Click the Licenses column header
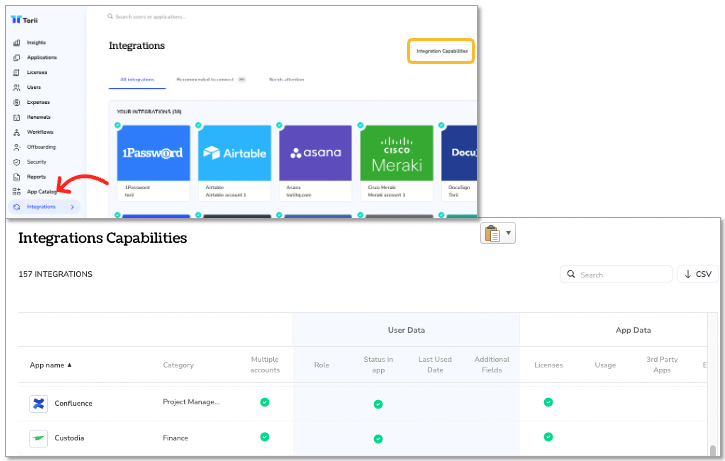 point(548,365)
